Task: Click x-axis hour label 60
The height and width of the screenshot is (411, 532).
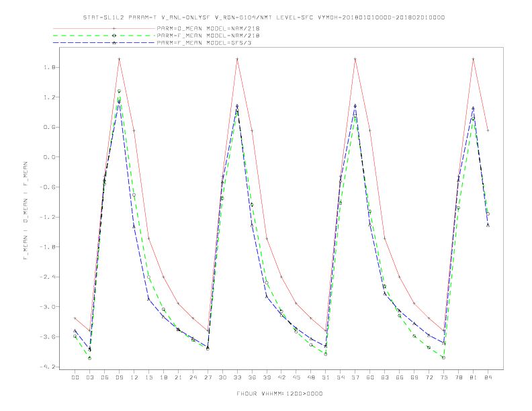Action: 370,377
